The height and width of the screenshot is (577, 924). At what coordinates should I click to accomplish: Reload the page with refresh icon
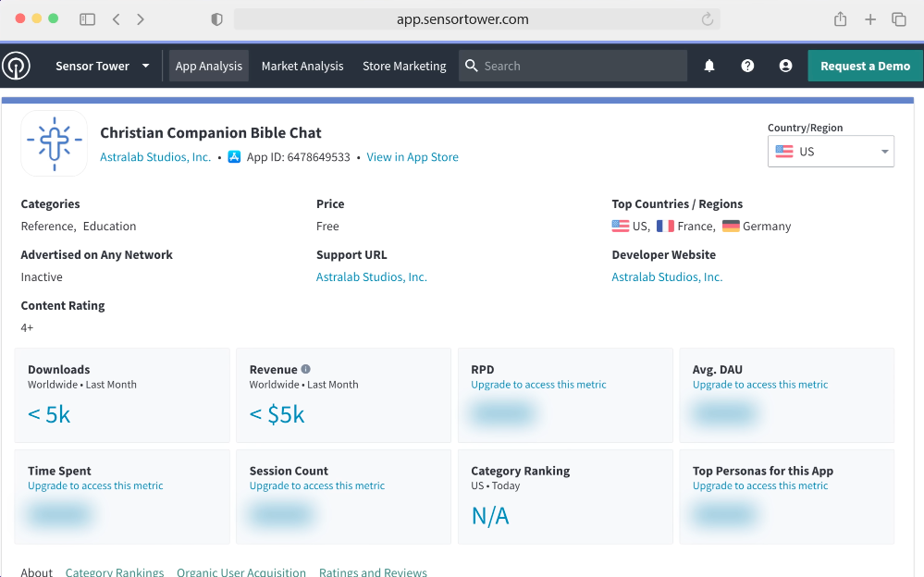coord(708,19)
